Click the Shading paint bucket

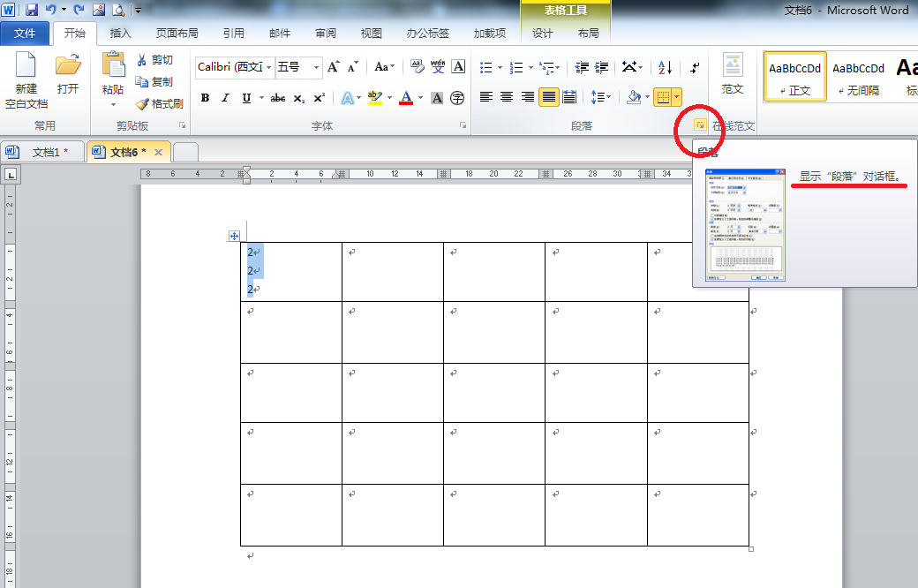click(634, 96)
